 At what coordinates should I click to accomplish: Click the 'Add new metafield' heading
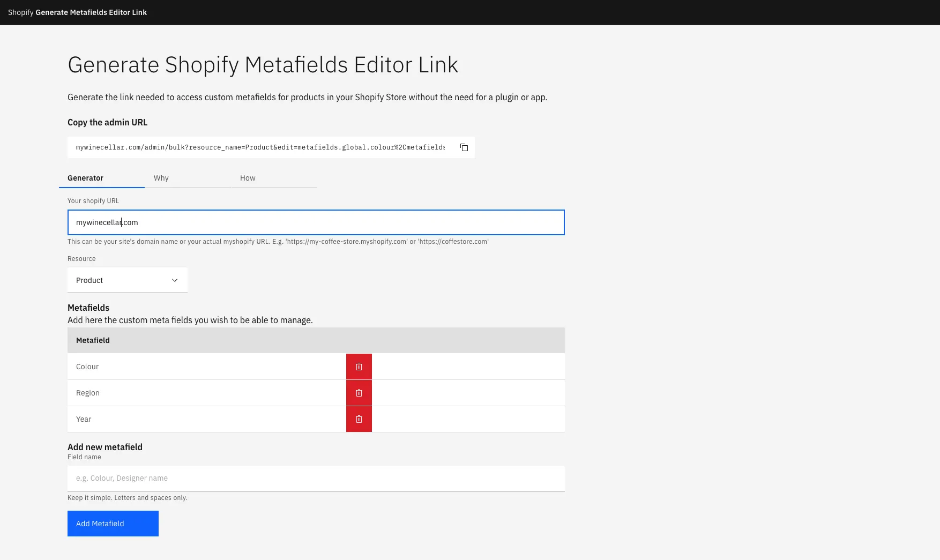[x=105, y=447]
